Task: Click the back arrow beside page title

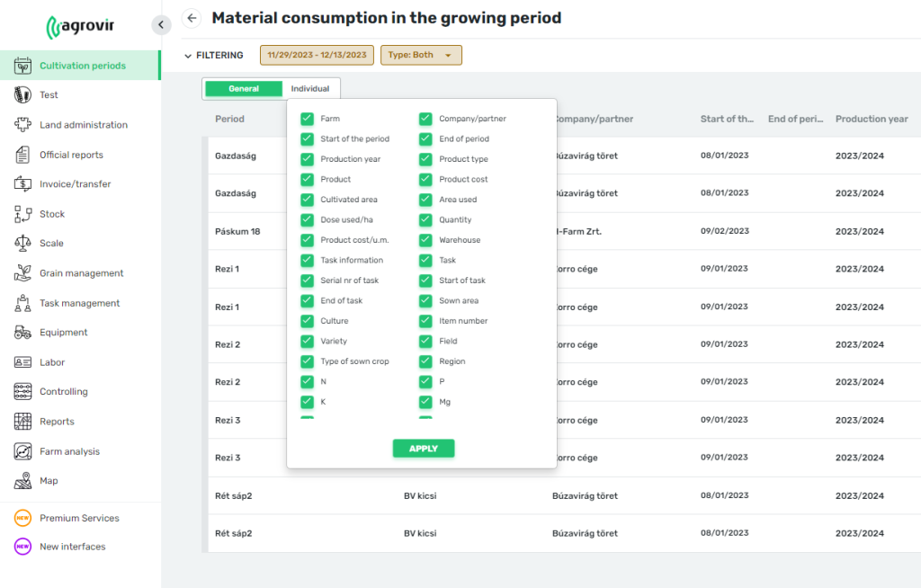Action: click(192, 18)
